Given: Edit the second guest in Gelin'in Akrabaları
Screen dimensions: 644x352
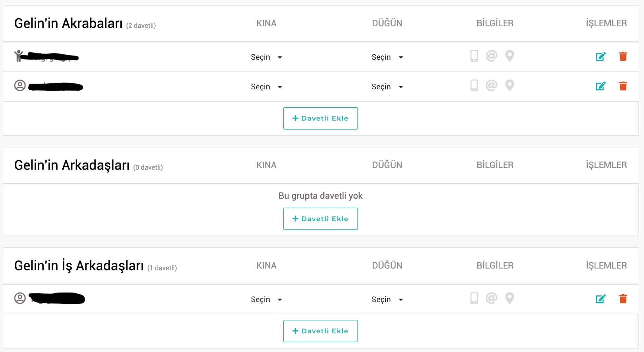Looking at the screenshot, I should [600, 86].
